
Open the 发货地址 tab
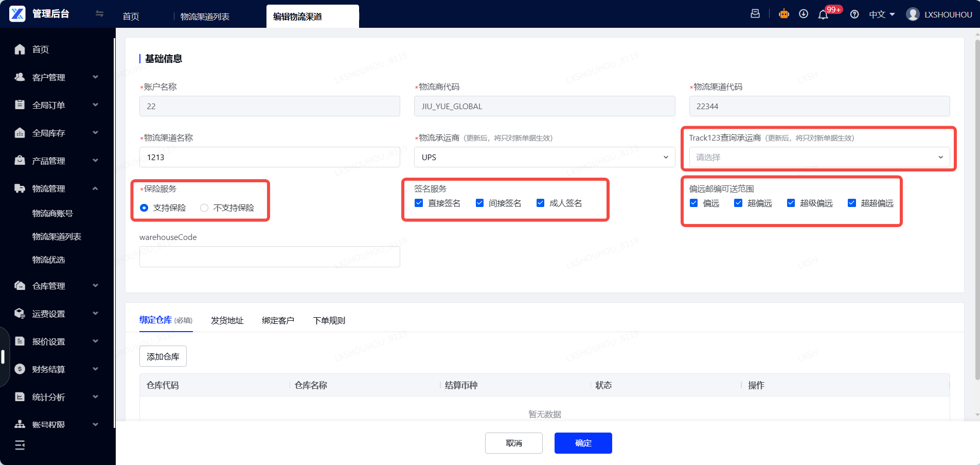pyautogui.click(x=227, y=321)
